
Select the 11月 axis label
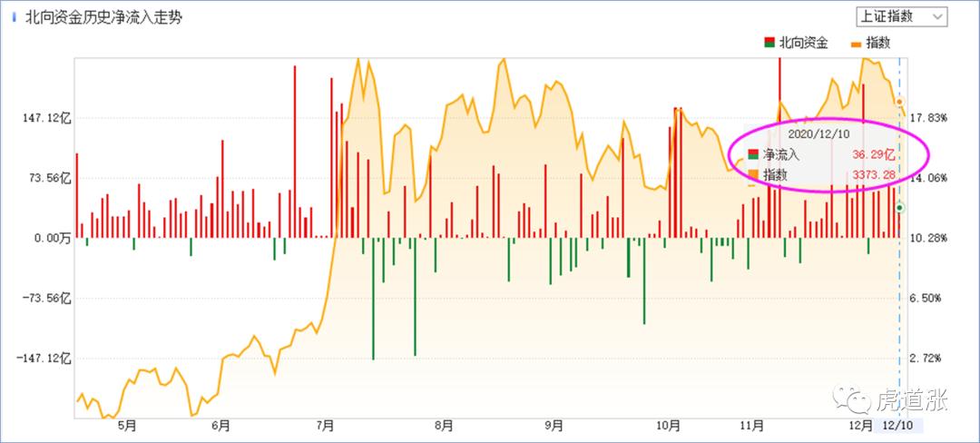[752, 426]
